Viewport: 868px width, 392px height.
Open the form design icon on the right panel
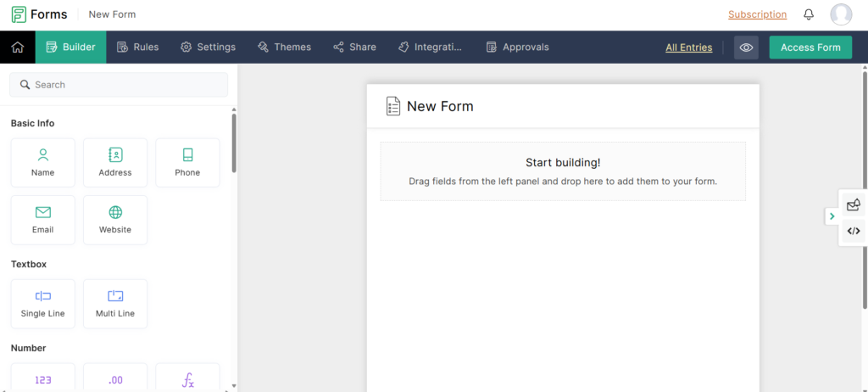(x=854, y=204)
